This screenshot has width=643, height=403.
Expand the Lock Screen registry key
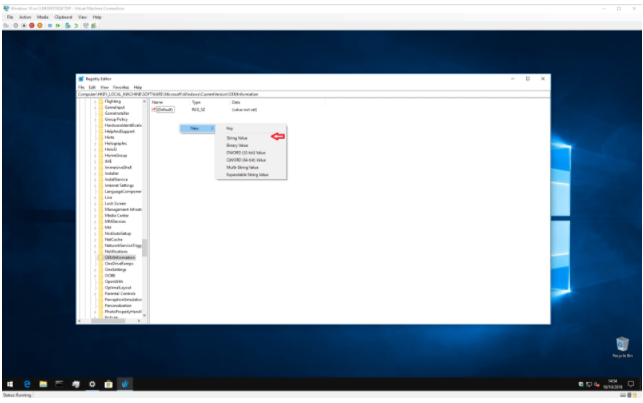[x=95, y=203]
